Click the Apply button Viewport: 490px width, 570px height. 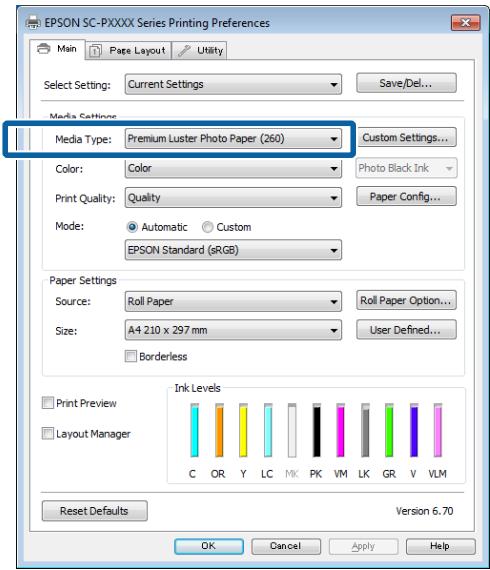[363, 546]
